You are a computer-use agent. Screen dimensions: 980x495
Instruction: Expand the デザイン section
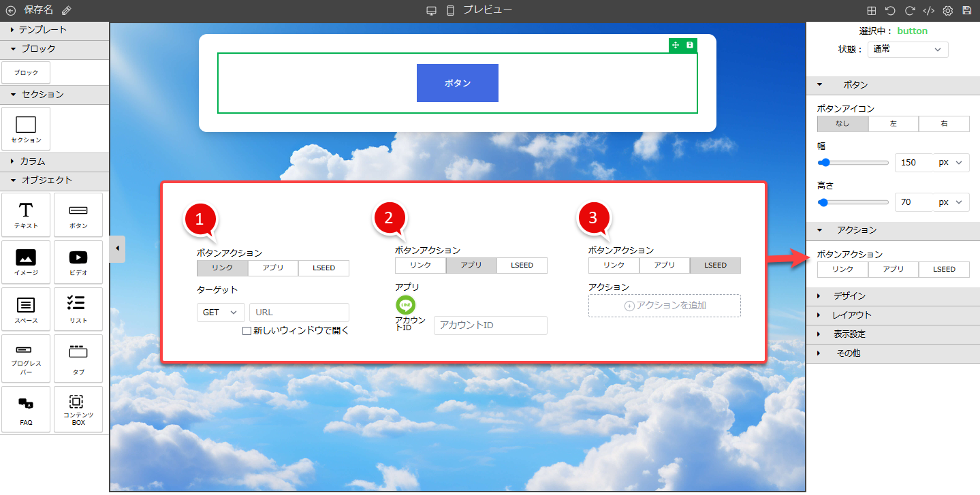849,296
